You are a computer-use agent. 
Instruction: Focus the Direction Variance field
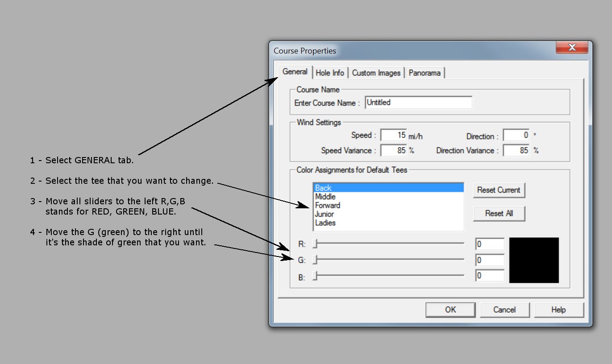coord(516,151)
